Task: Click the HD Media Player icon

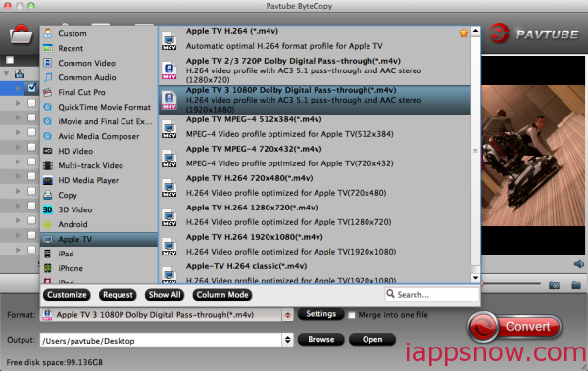Action: pyautogui.click(x=48, y=180)
